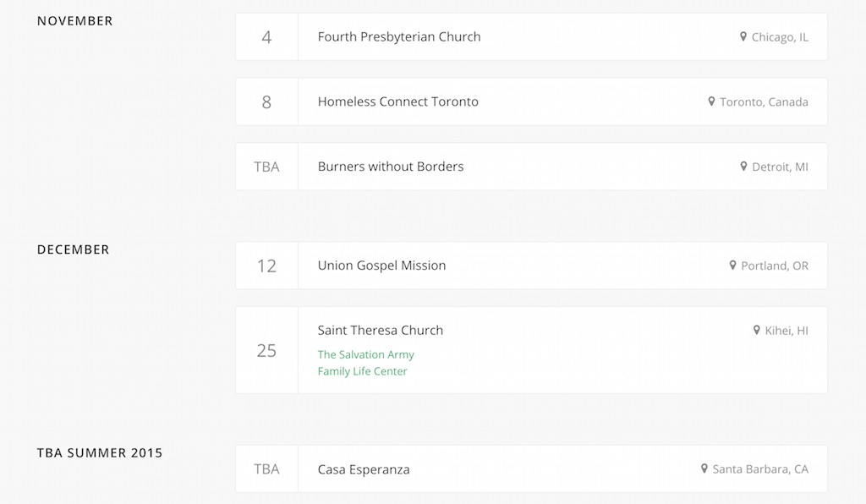Click the DECEMBER month heading
This screenshot has width=866, height=504.
pyautogui.click(x=73, y=249)
